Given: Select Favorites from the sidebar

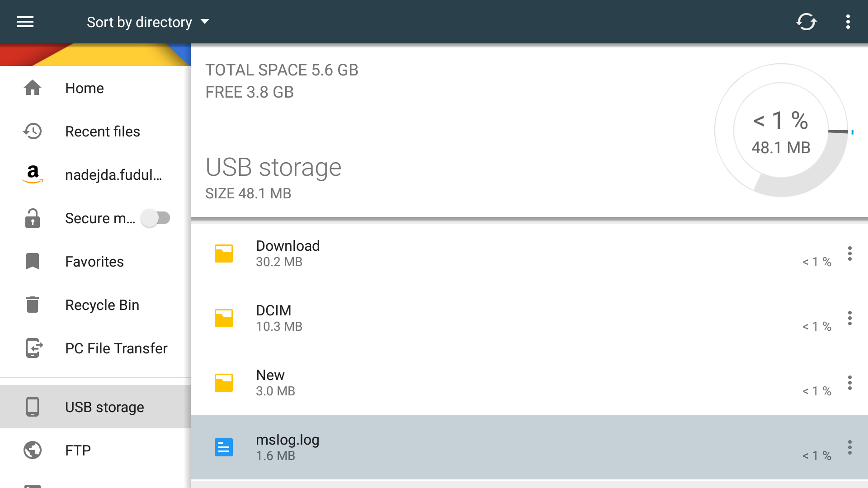Looking at the screenshot, I should coord(94,261).
